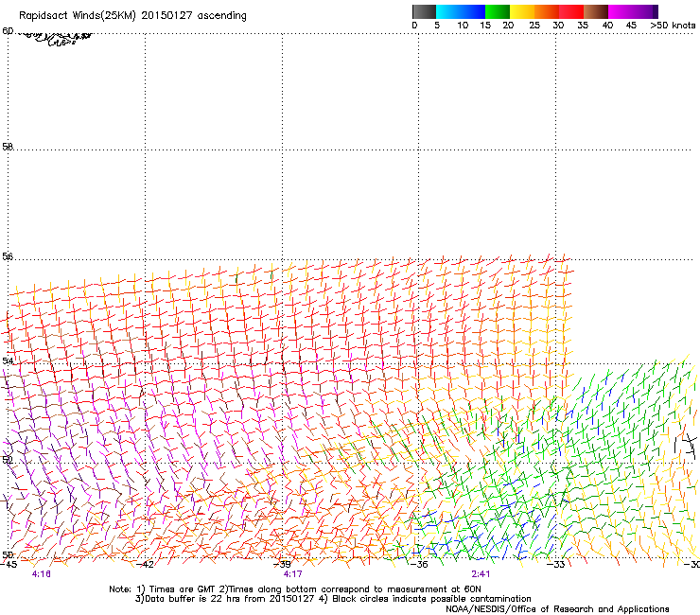
Task: Click the gray 0–5 knots legend swatch
Action: pyautogui.click(x=424, y=11)
